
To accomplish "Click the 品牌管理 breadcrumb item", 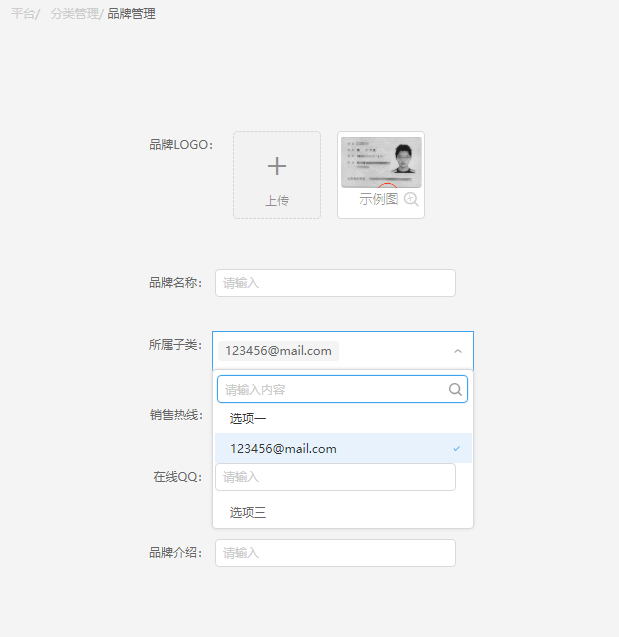I will pos(131,14).
